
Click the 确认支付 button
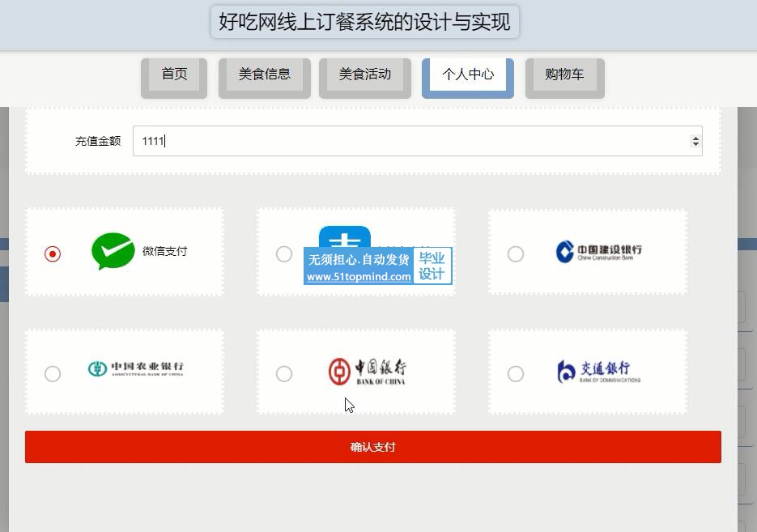coord(373,447)
